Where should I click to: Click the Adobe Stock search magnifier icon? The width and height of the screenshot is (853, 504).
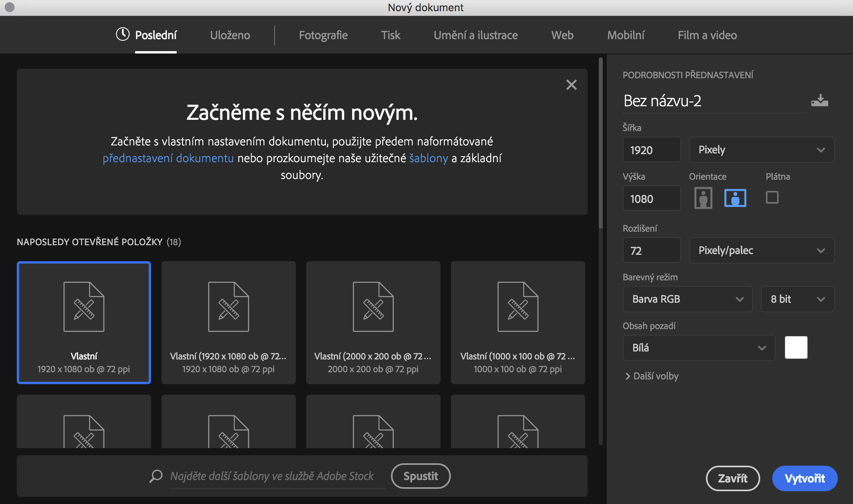(156, 476)
